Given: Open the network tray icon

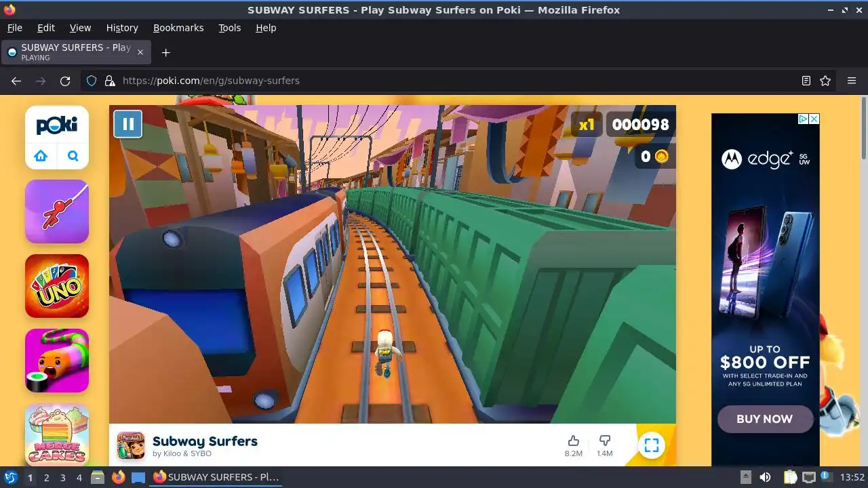Looking at the screenshot, I should tap(808, 477).
